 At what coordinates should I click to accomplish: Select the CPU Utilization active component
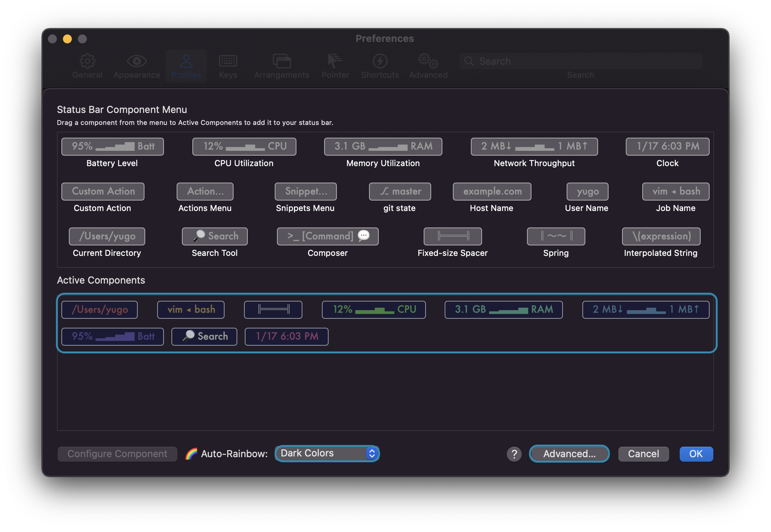pyautogui.click(x=374, y=309)
